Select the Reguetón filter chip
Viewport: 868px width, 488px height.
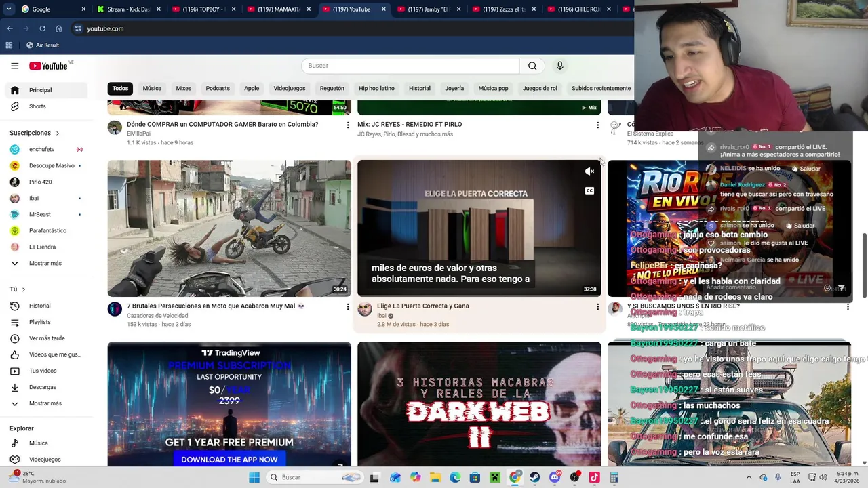point(332,88)
